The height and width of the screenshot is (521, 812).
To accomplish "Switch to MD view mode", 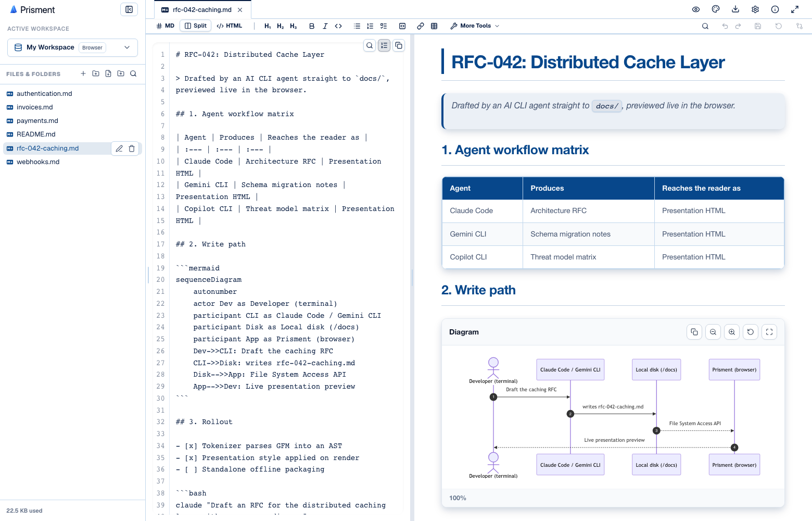I will 166,26.
